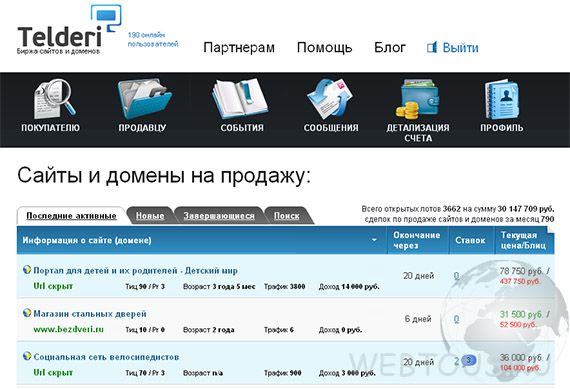Screen dimensions: 570x389
Task: Click the Окончание через column header
Action: [417, 240]
